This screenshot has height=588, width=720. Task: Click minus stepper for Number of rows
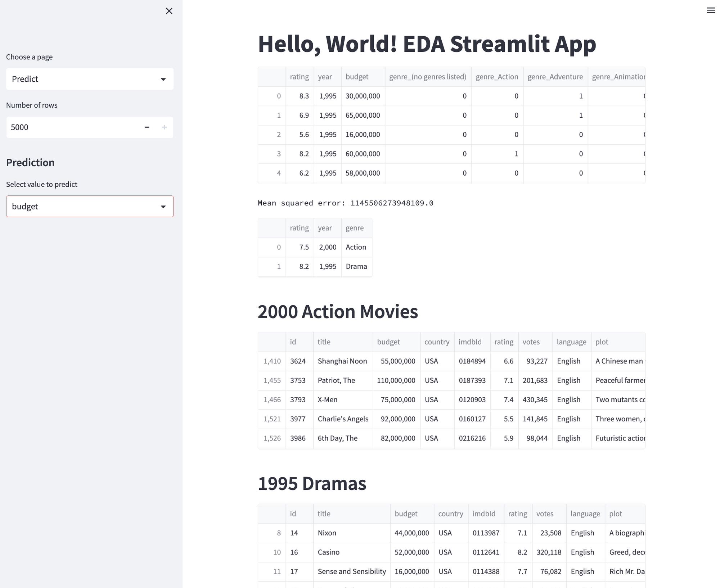(x=147, y=127)
